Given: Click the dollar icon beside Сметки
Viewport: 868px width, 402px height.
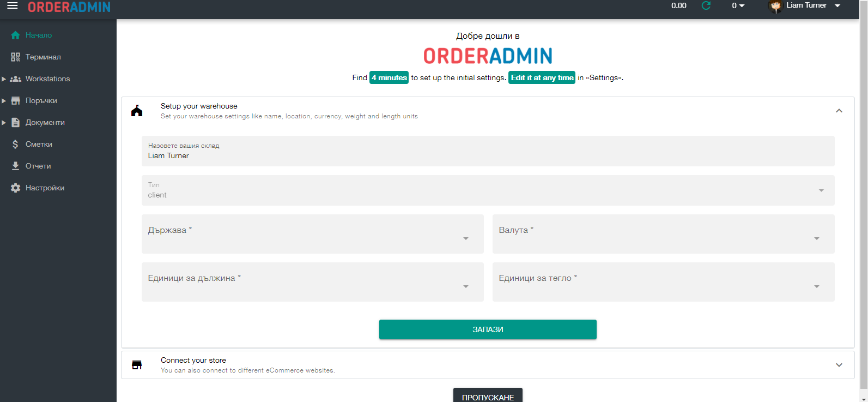Looking at the screenshot, I should [15, 144].
